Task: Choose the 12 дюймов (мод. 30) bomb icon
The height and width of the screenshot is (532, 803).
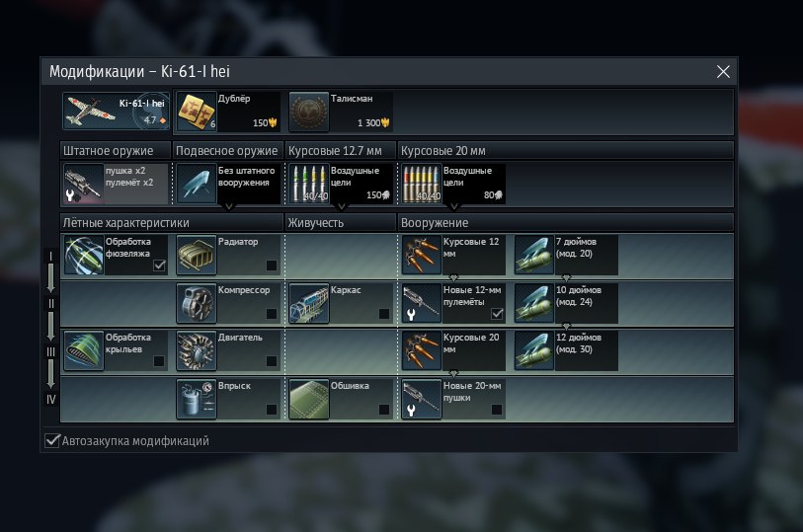Action: click(x=534, y=351)
